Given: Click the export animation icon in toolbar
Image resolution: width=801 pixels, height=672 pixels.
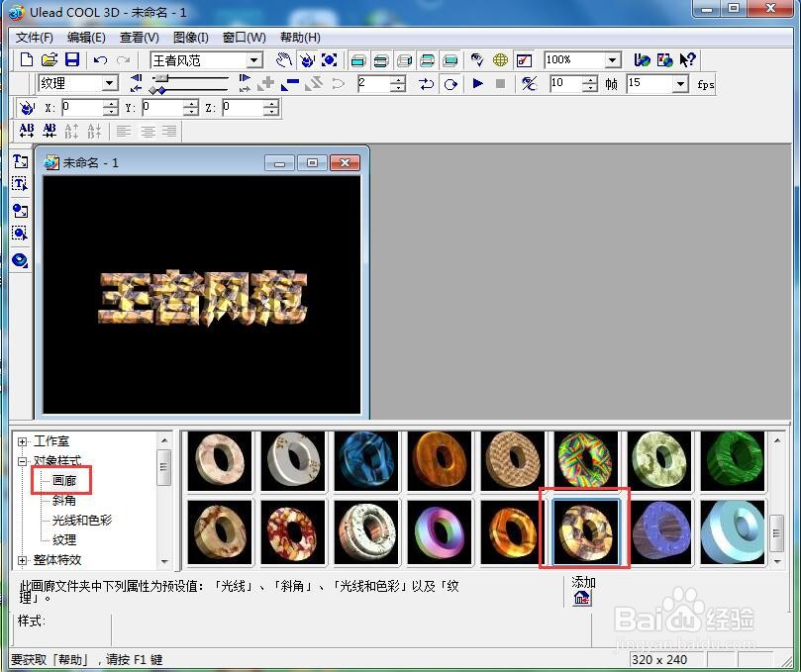Looking at the screenshot, I should coord(642,60).
